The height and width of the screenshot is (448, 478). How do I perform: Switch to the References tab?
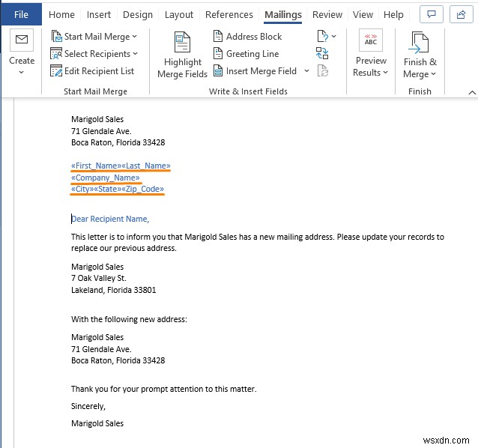tap(229, 14)
